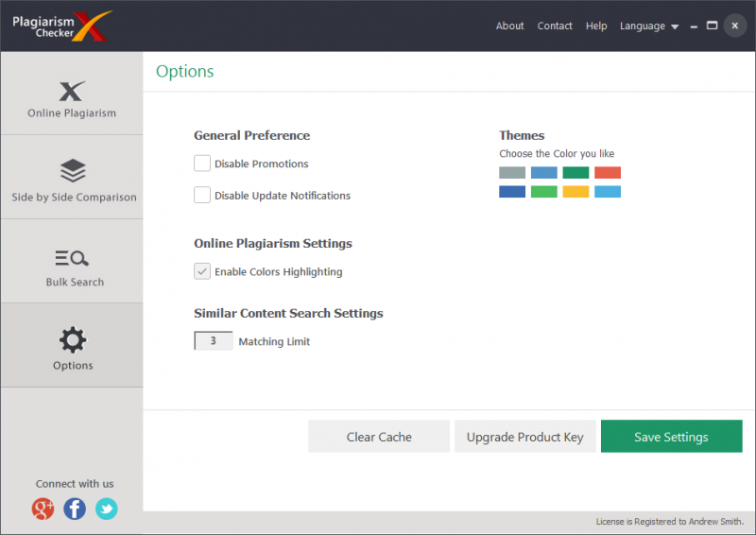Click the Side by Side Comparison label
Viewport: 756px width, 535px height.
(x=75, y=197)
